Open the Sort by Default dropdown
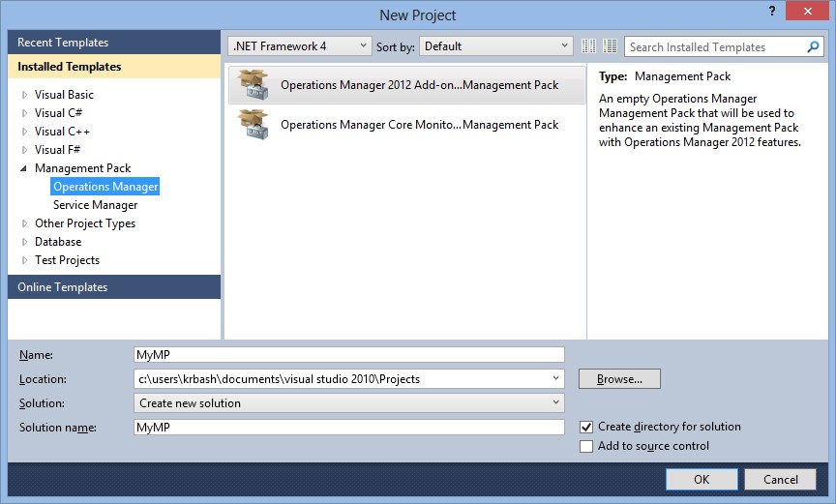Viewport: 836px width, 504px height. (495, 46)
